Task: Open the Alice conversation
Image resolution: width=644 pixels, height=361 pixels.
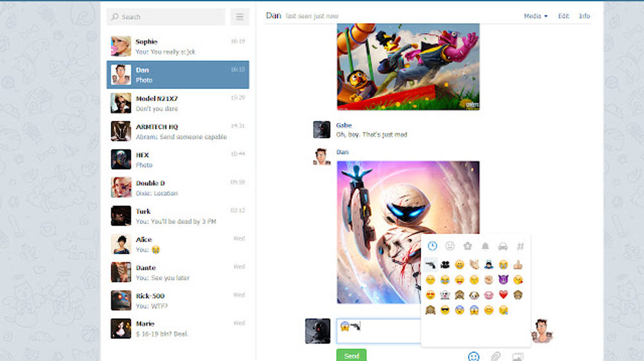Action: 178,244
